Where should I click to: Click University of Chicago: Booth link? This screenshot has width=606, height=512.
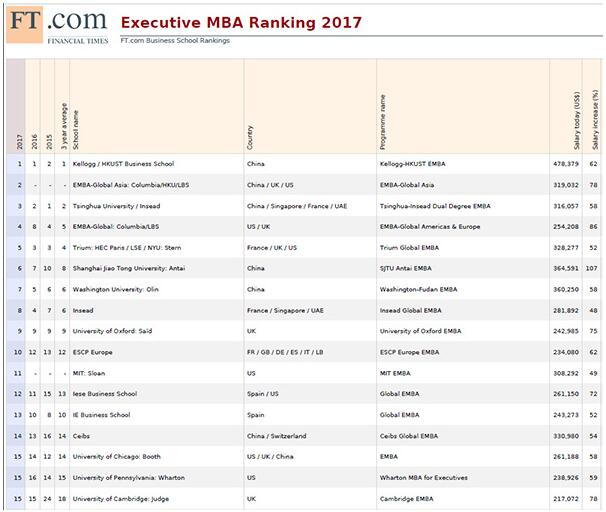116,457
